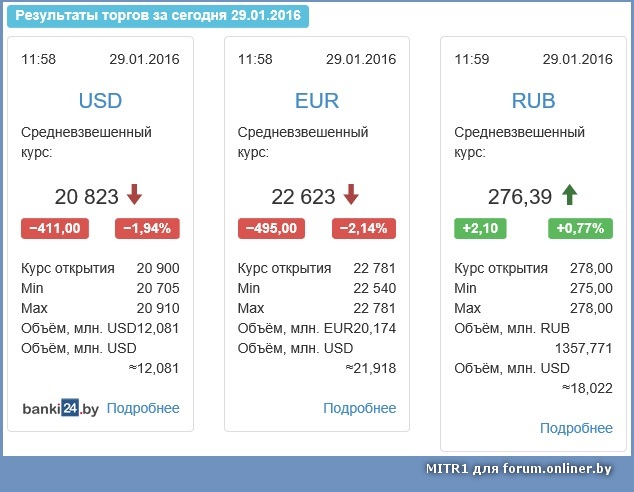
Task: Click the −1,94% percent badge
Action: 147,228
